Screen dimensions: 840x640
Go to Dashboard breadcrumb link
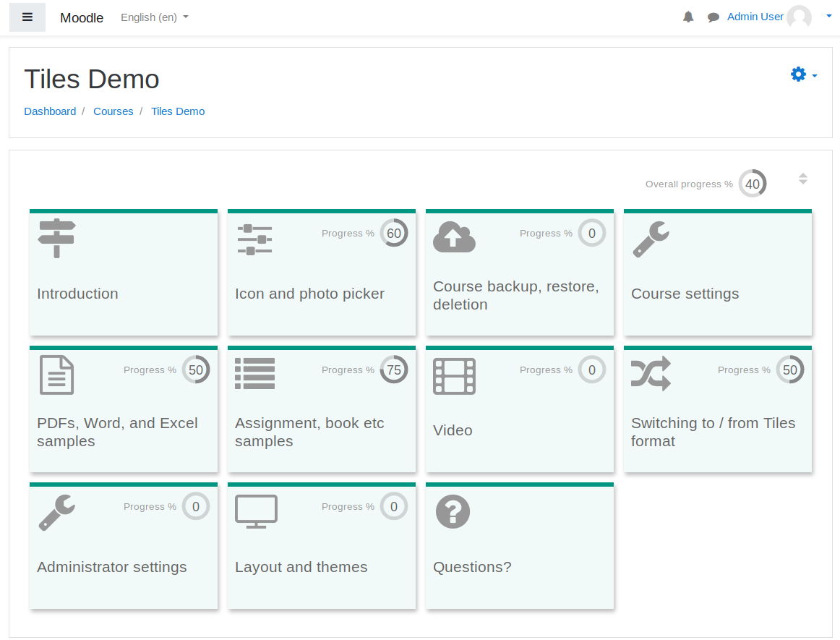tap(50, 111)
